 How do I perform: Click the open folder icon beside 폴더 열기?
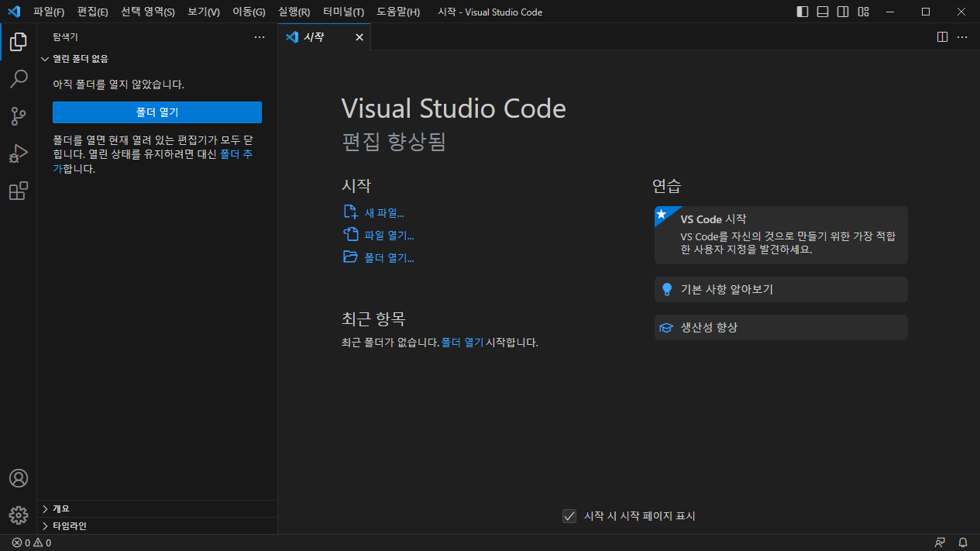[350, 257]
